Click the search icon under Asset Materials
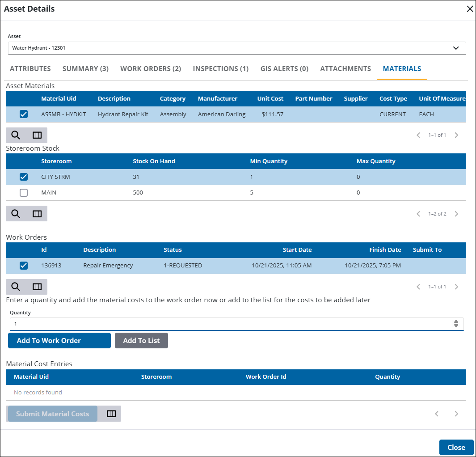This screenshot has width=476, height=457. point(16,135)
